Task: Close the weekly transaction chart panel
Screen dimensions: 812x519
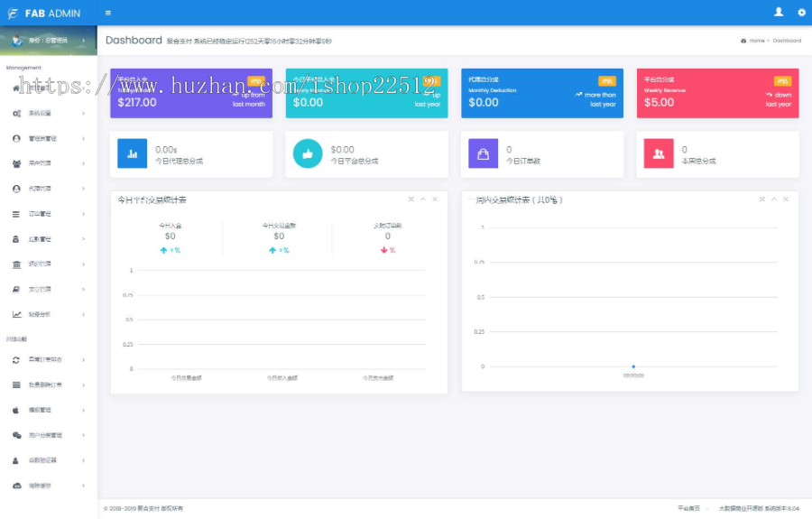Action: point(786,199)
